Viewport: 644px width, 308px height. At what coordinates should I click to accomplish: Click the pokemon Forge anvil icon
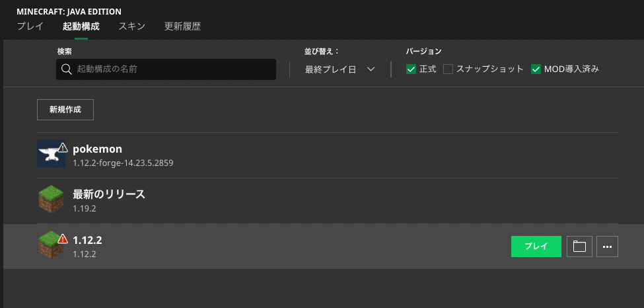(51, 153)
